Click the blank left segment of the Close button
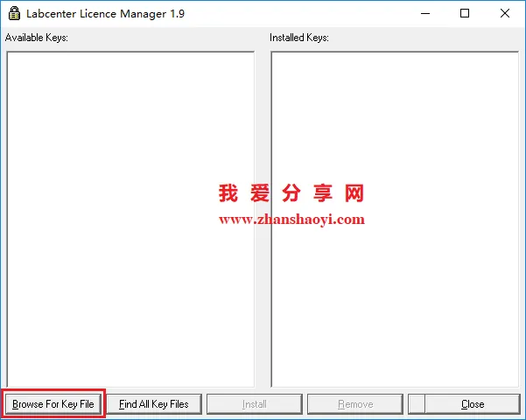The image size is (526, 420). (417, 404)
